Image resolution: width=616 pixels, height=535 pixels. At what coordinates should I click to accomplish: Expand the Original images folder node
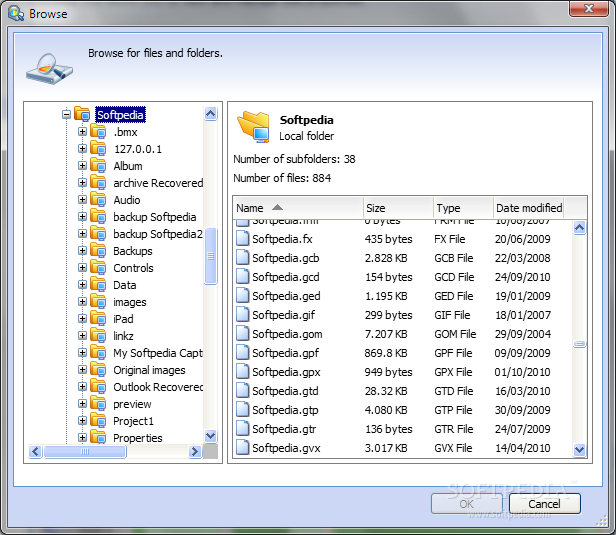click(x=82, y=370)
